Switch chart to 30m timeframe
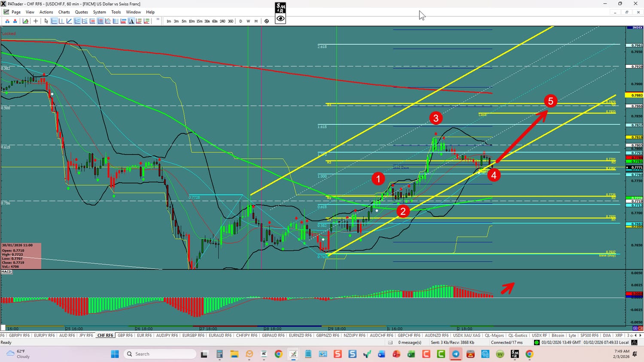 207,21
